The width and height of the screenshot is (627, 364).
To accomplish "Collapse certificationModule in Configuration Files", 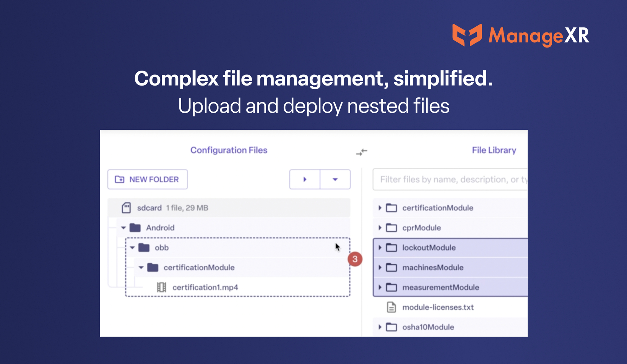I will 141,267.
